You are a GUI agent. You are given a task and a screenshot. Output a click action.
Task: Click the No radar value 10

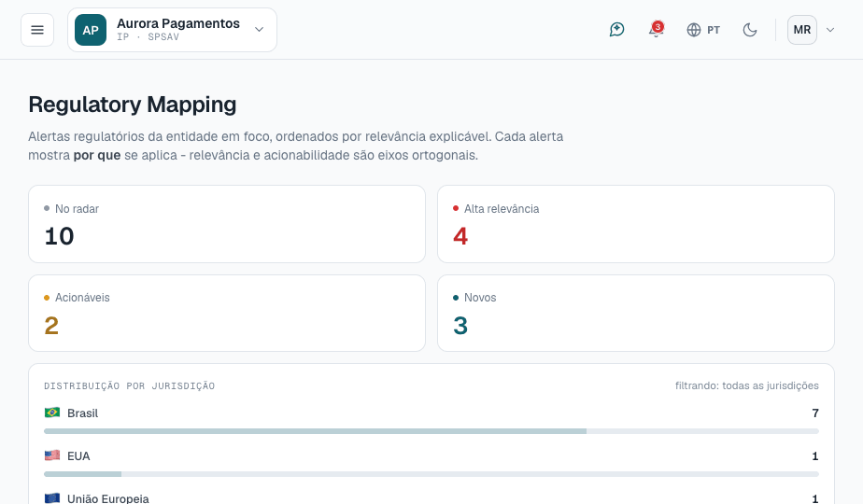tap(59, 236)
